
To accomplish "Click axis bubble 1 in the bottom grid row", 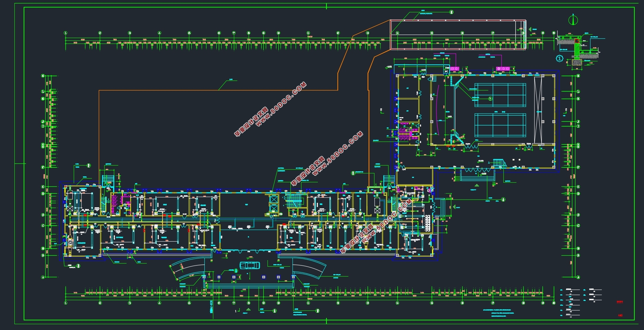I will click(65, 303).
